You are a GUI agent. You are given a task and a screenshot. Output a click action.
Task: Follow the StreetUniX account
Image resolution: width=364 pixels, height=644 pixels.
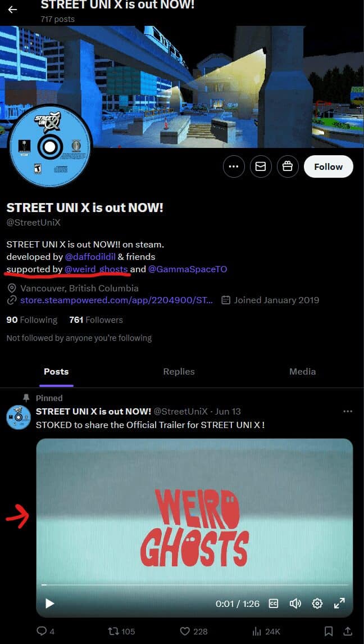point(328,166)
